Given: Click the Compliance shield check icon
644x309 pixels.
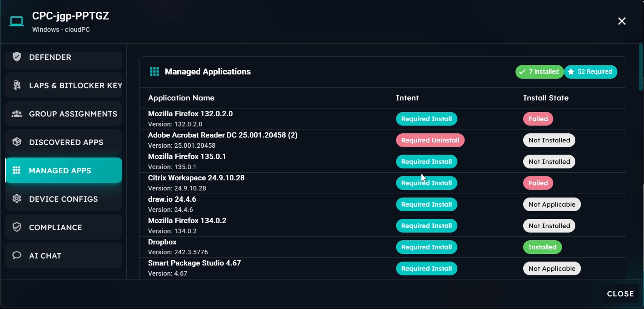Looking at the screenshot, I should tap(17, 227).
